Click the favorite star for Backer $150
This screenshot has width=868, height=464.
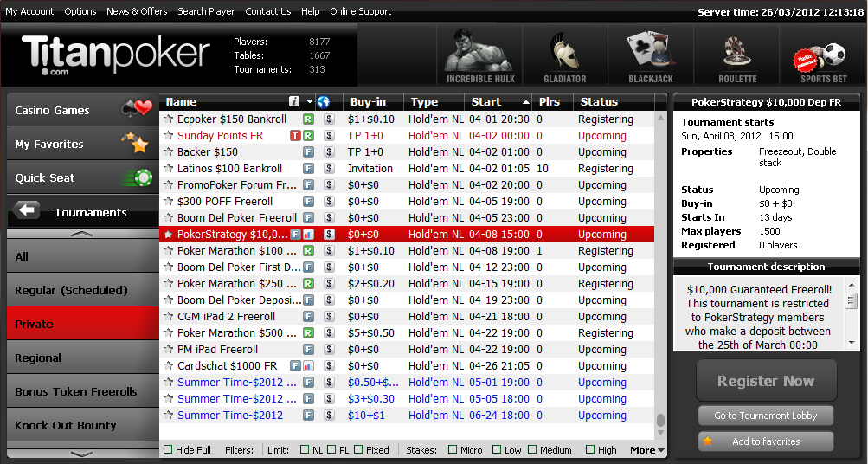coord(168,151)
